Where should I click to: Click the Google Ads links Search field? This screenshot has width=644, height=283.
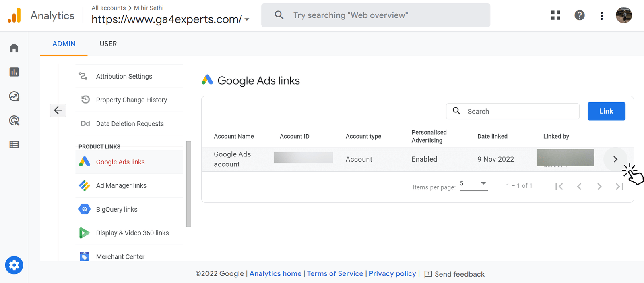coord(513,111)
